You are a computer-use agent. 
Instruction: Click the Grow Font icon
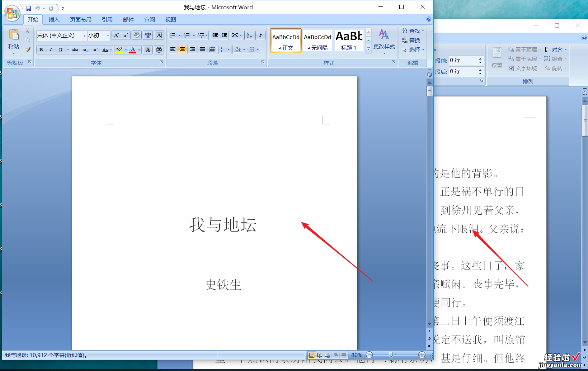116,35
